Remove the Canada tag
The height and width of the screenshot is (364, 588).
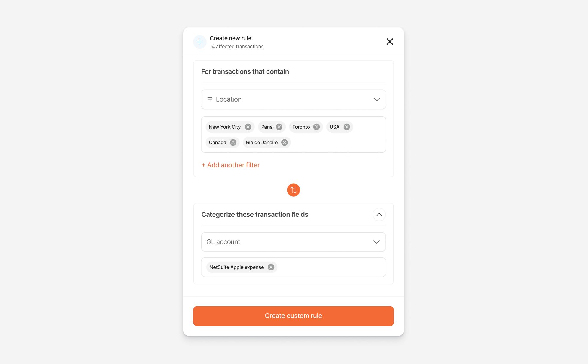pos(233,143)
